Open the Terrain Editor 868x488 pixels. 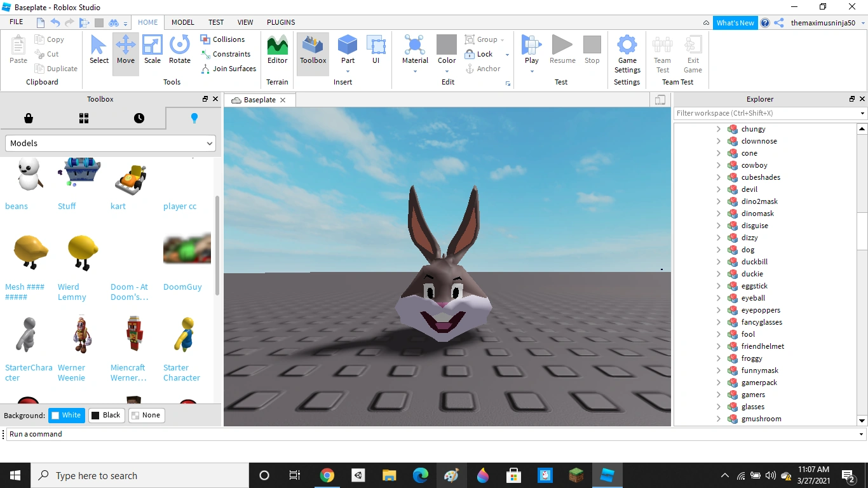[x=277, y=50]
